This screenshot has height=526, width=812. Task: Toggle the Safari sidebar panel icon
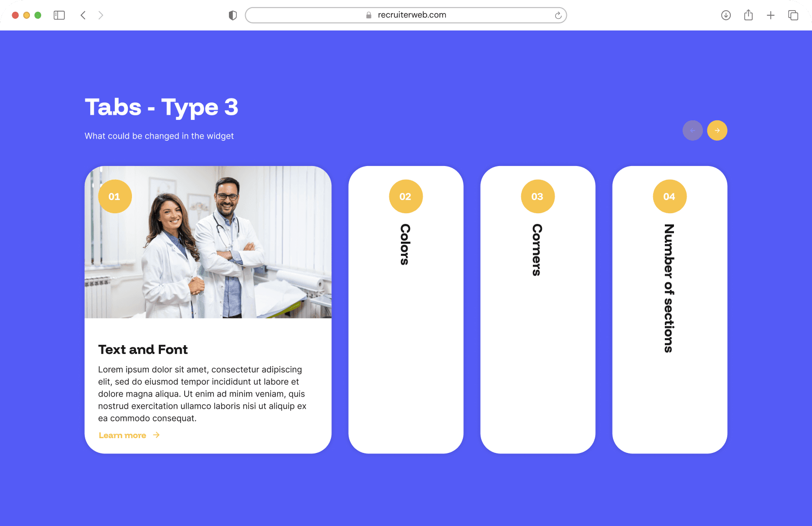(59, 15)
